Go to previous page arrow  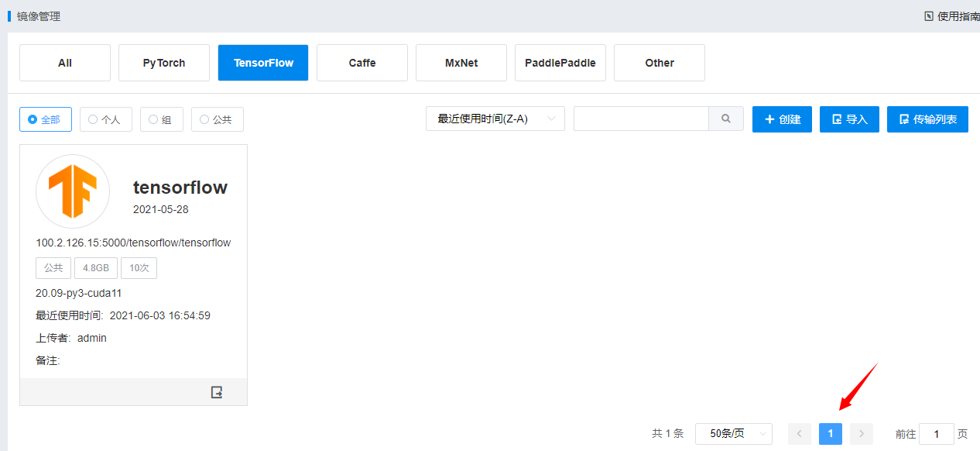pyautogui.click(x=800, y=434)
